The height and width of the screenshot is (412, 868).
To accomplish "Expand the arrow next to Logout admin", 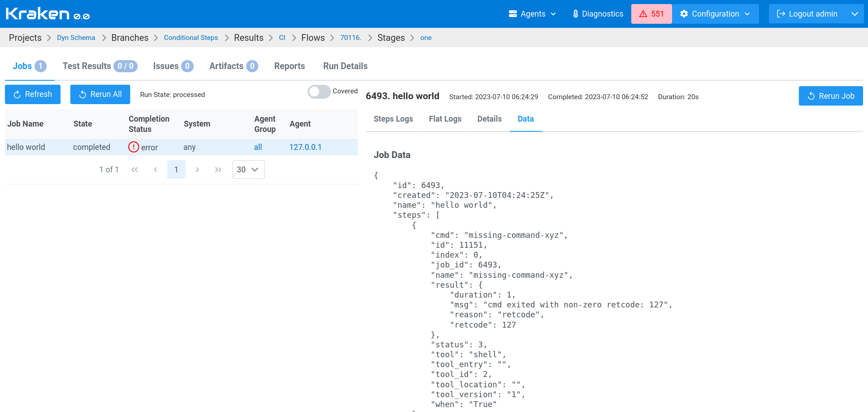I will [855, 14].
